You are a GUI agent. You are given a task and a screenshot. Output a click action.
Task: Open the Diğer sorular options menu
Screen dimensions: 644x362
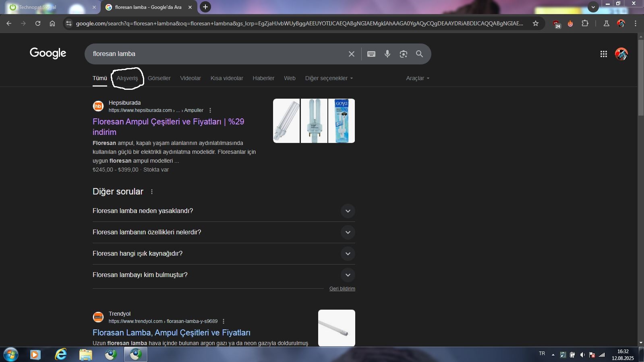point(152,192)
